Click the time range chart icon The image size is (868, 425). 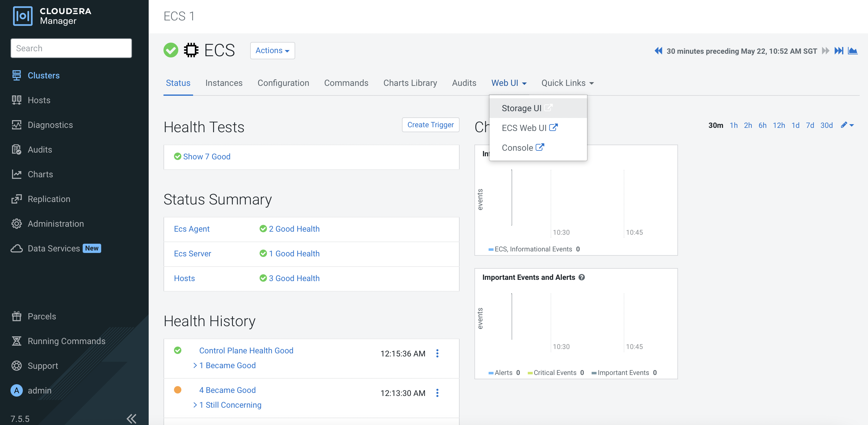853,51
